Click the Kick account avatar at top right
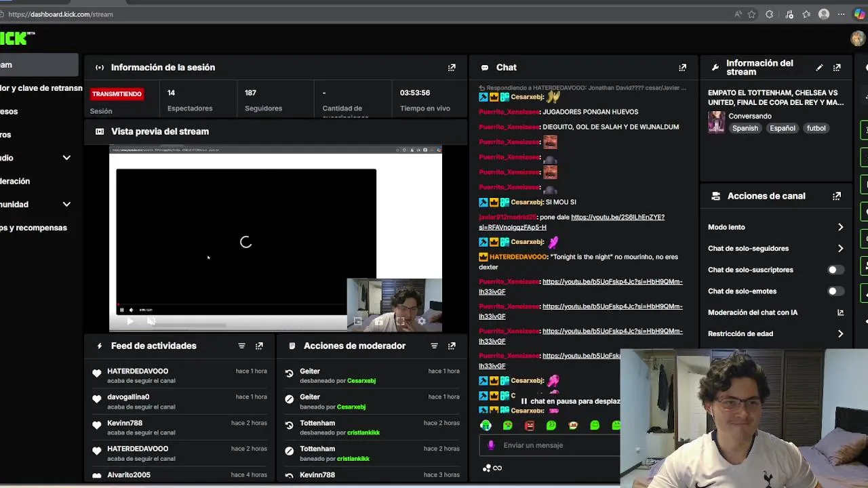Image resolution: width=868 pixels, height=488 pixels. [x=859, y=38]
